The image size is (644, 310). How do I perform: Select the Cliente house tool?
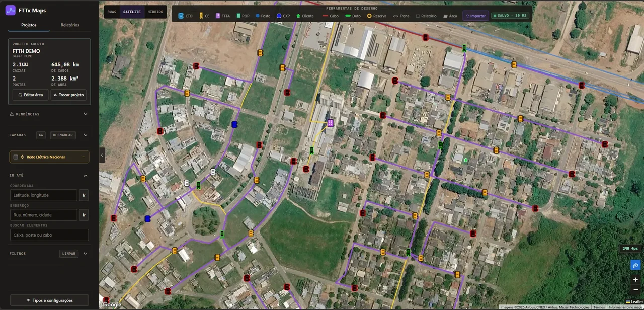(305, 16)
